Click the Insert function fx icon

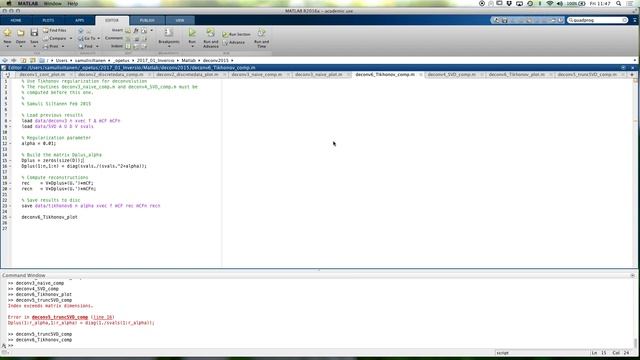(x=136, y=31)
